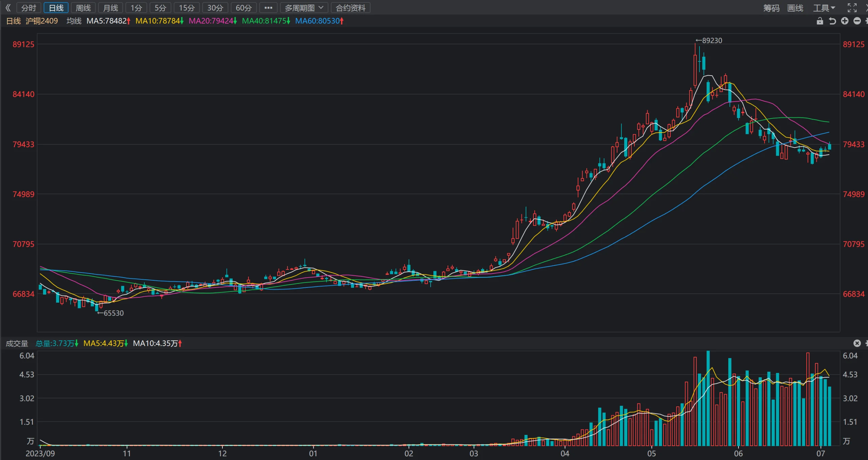Close the 成交量 volume panel
868x460 pixels.
click(x=857, y=343)
